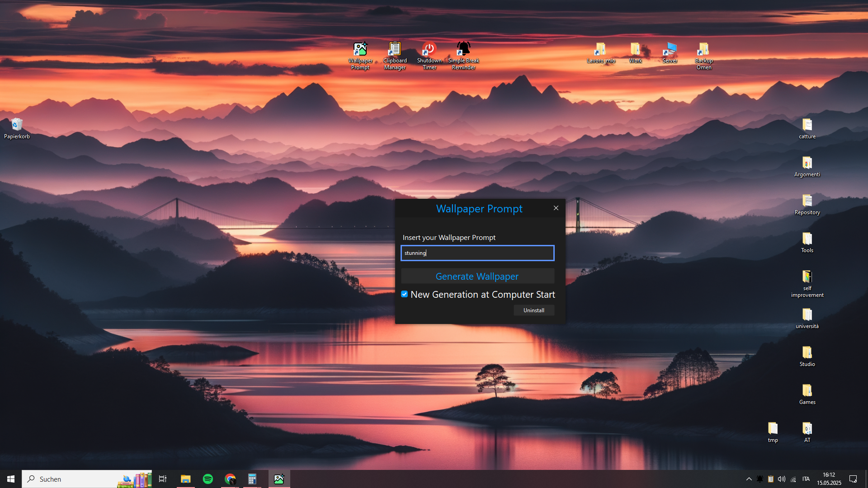The width and height of the screenshot is (868, 488).
Task: Click the Wallpaper Prompt taskbar icon
Action: (279, 479)
